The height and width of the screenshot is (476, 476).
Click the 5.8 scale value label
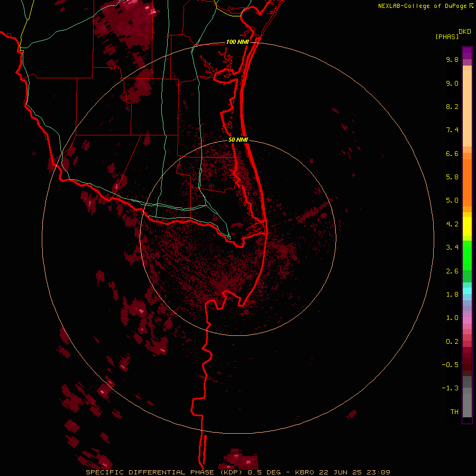point(452,177)
